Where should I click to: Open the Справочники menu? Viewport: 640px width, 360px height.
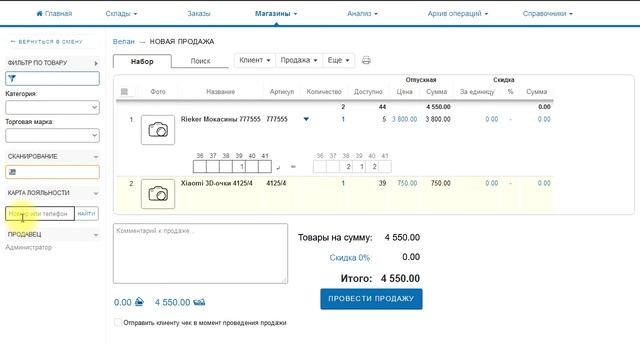click(x=548, y=13)
